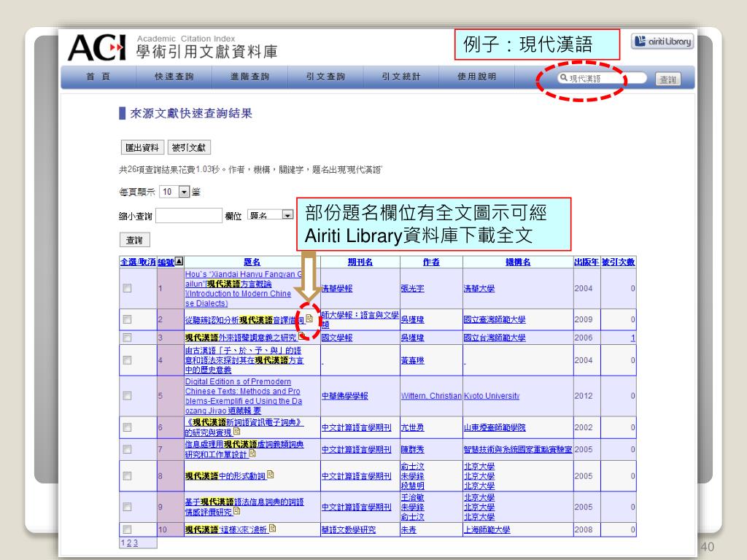Open full-text icon for result 2 title

pyautogui.click(x=309, y=319)
